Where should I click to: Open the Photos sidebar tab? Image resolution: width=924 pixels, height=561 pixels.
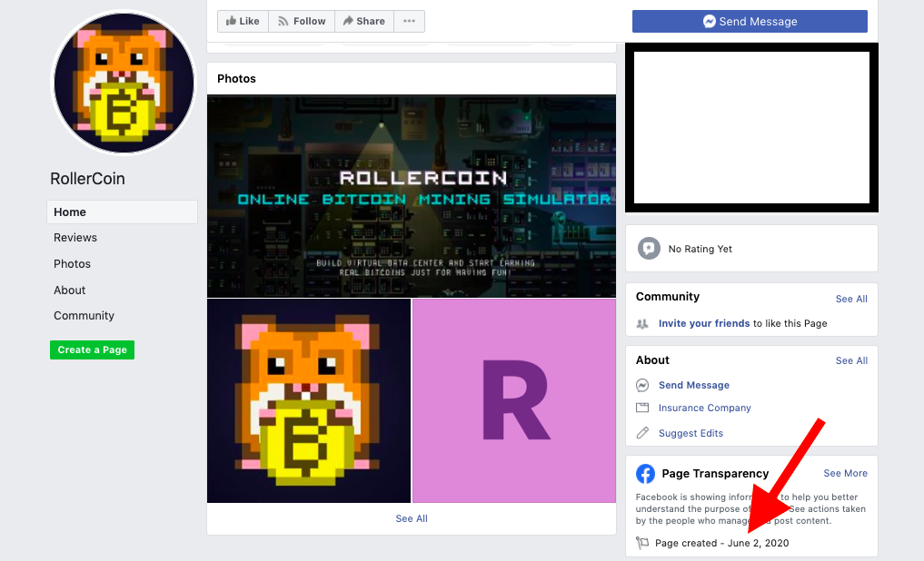coord(72,264)
